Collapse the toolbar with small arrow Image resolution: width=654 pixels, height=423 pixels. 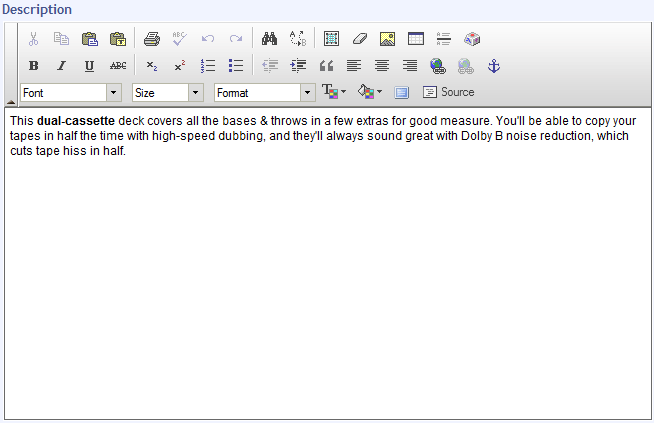click(x=11, y=102)
